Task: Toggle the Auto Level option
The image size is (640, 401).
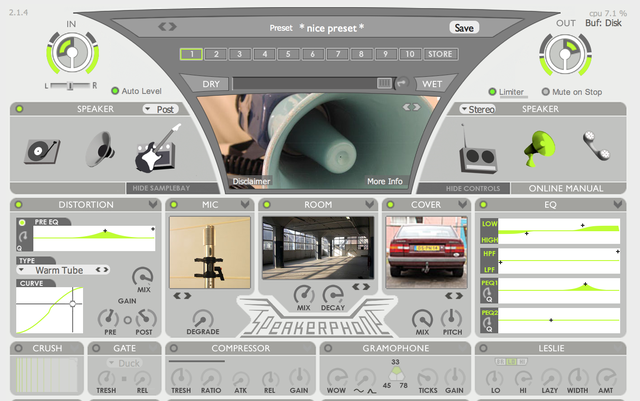Action: 115,91
